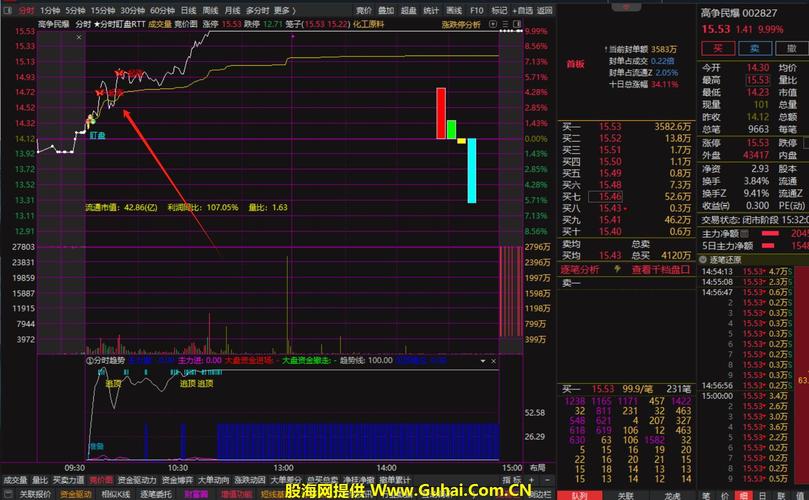
Task: Select the 多分时 multi-day view
Action: click(x=257, y=10)
